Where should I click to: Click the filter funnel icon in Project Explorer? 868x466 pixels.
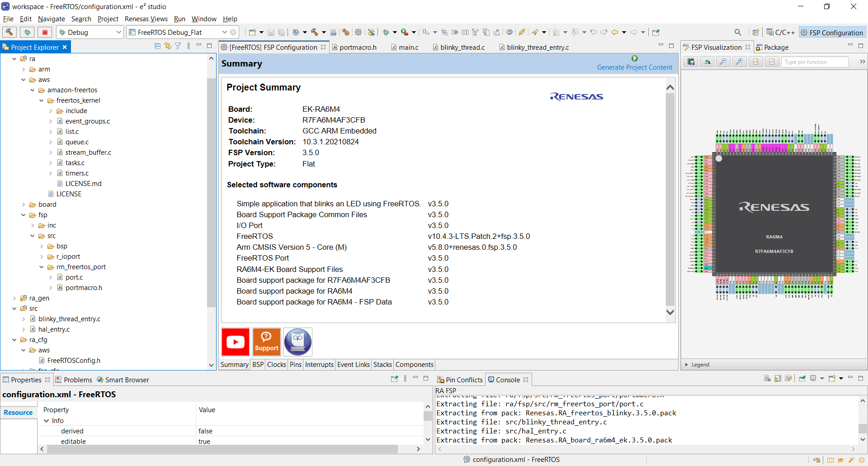click(x=178, y=46)
